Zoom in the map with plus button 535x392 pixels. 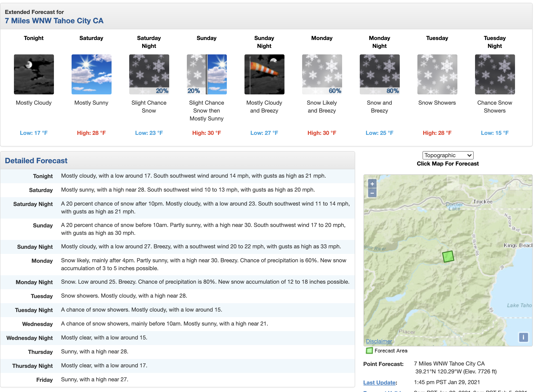tap(372, 184)
